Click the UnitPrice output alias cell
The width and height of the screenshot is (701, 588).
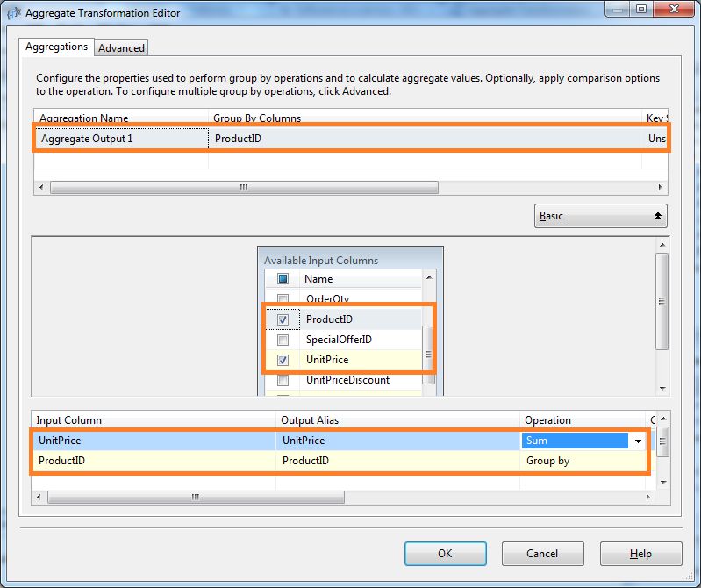pyautogui.click(x=398, y=441)
